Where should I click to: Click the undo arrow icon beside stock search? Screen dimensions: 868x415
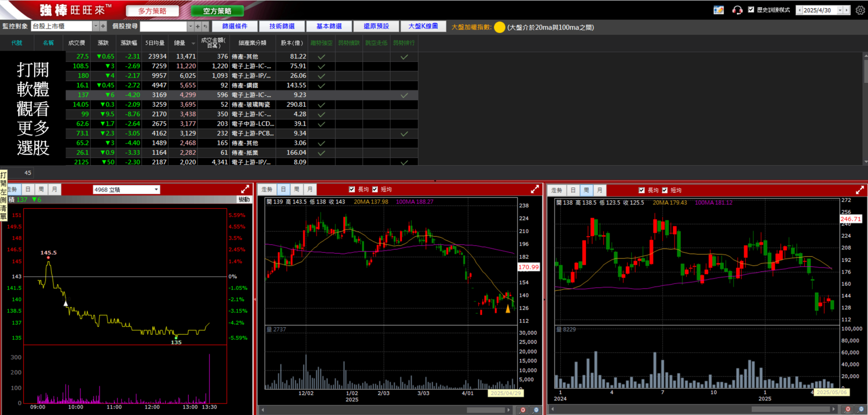[205, 26]
